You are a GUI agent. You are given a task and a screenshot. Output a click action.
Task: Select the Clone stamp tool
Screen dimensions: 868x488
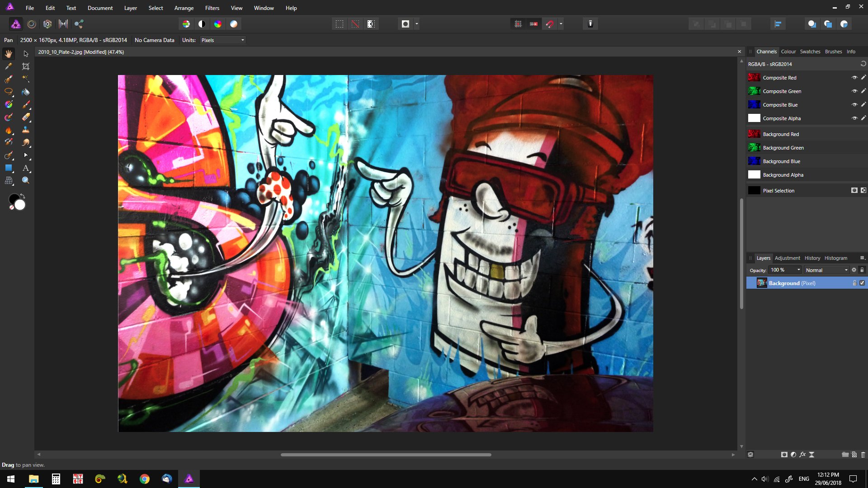[26, 130]
